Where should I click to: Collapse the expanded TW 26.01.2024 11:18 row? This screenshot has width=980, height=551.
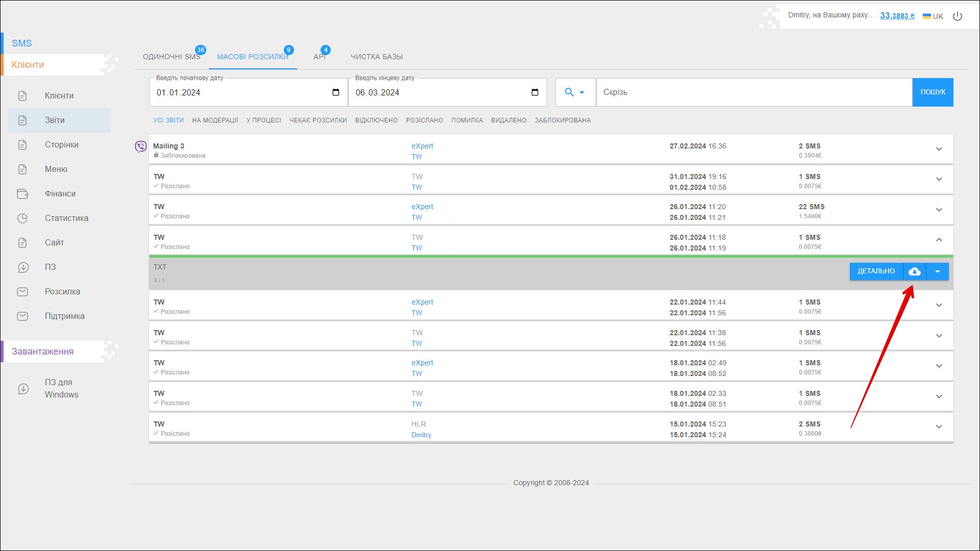coord(939,240)
